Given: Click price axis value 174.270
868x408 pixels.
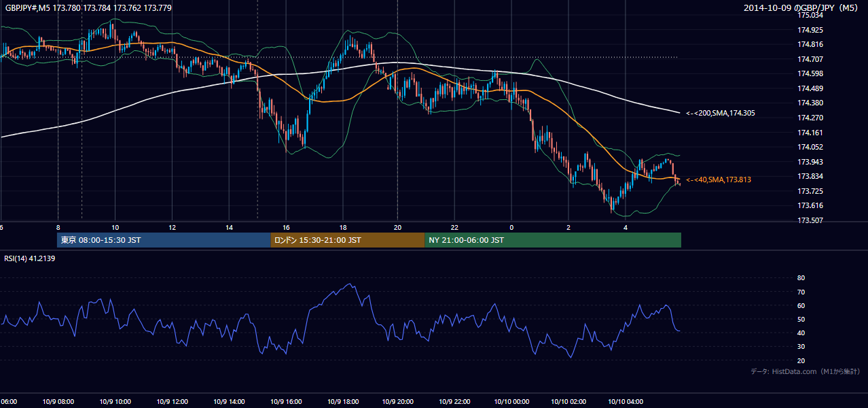Looking at the screenshot, I should (x=810, y=118).
